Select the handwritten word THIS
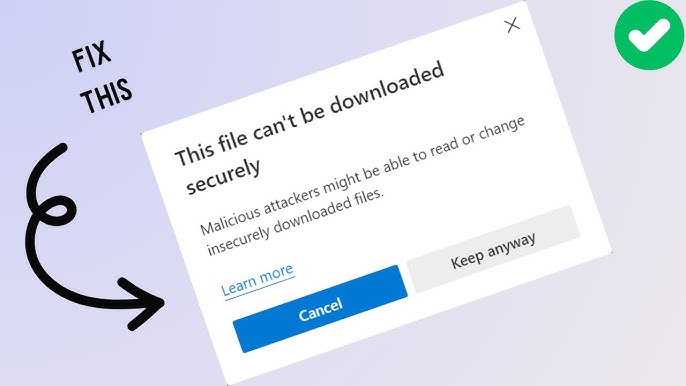Screen dimensions: 686x386 (107, 96)
